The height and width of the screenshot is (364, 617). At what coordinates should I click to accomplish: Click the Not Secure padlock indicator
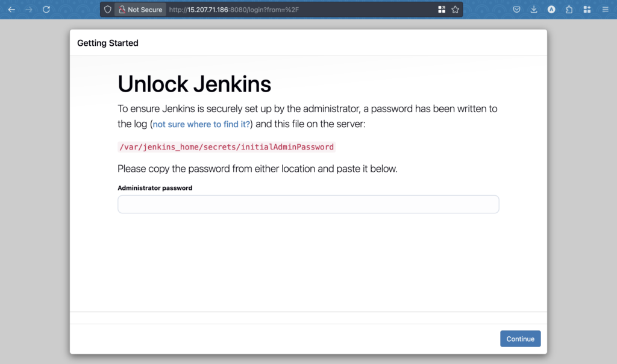tap(140, 10)
